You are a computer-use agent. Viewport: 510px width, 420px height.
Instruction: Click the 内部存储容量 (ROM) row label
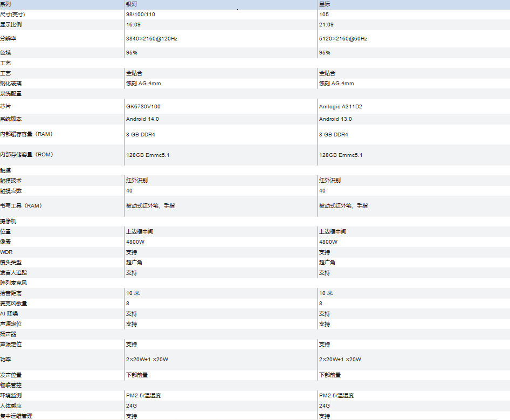(x=26, y=155)
